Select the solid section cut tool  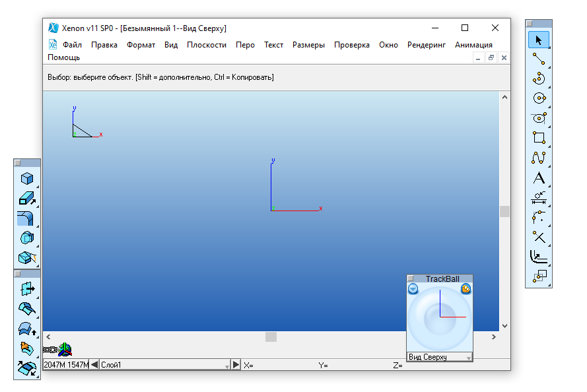tap(27, 258)
